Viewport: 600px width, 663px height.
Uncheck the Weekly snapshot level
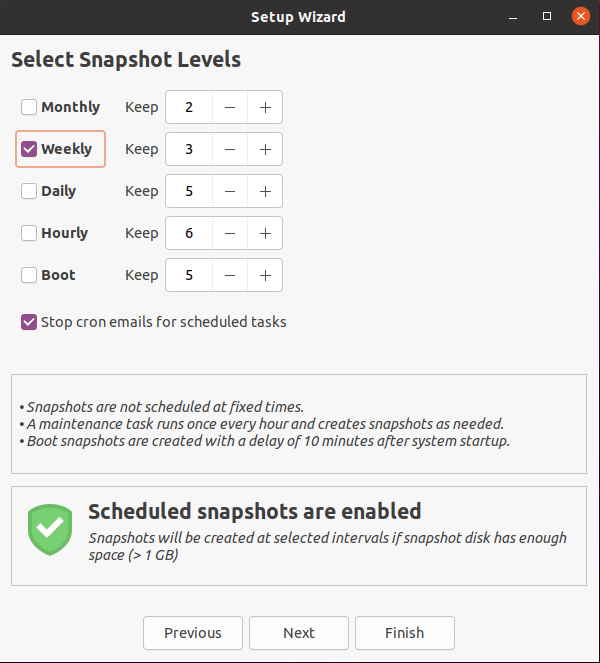point(29,149)
